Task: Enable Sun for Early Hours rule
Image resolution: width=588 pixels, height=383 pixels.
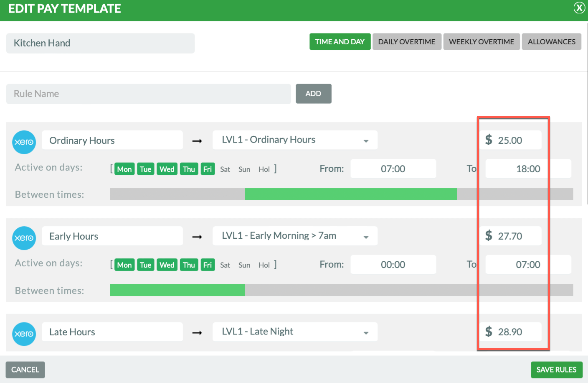Action: point(244,265)
